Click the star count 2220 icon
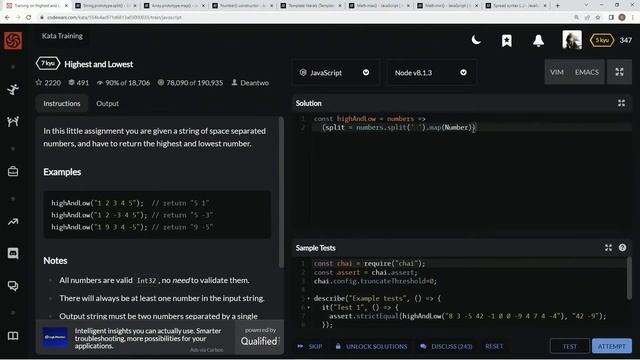This screenshot has height=360, width=640. pyautogui.click(x=39, y=82)
